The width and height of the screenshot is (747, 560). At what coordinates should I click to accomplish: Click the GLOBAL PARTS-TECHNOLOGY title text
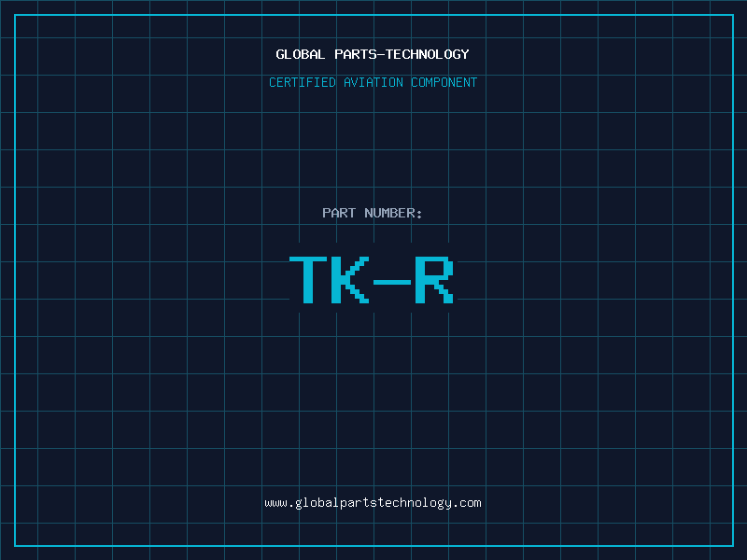[x=373, y=54]
